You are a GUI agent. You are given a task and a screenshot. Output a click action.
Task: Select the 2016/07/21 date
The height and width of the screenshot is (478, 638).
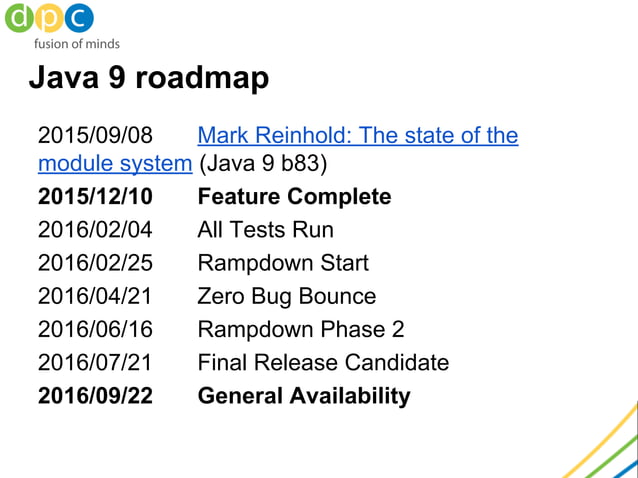95,362
